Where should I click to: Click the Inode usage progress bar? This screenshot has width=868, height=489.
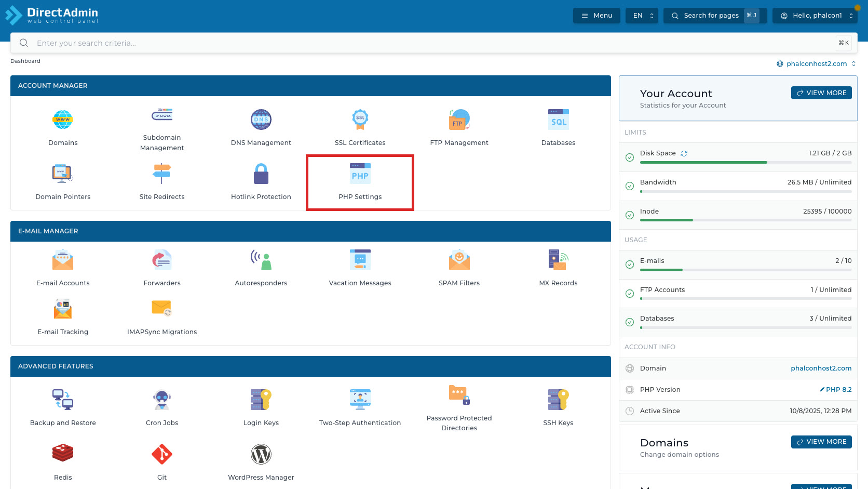click(746, 220)
